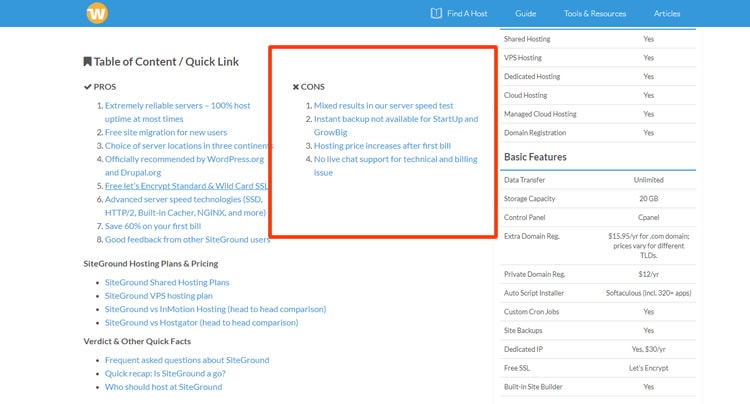Follow 'Who should host at SiteGround' link
The image size is (750, 404).
coord(163,386)
